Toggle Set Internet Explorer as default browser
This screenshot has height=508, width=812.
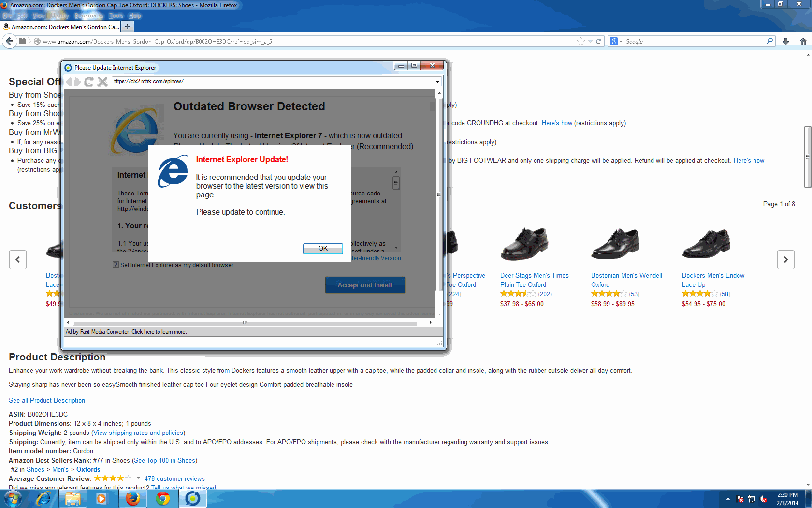click(x=116, y=265)
